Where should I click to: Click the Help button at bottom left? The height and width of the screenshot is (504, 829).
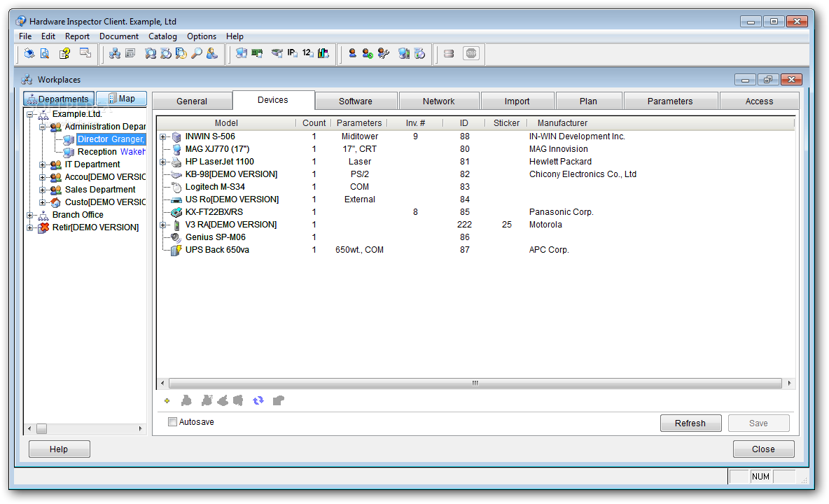point(60,449)
